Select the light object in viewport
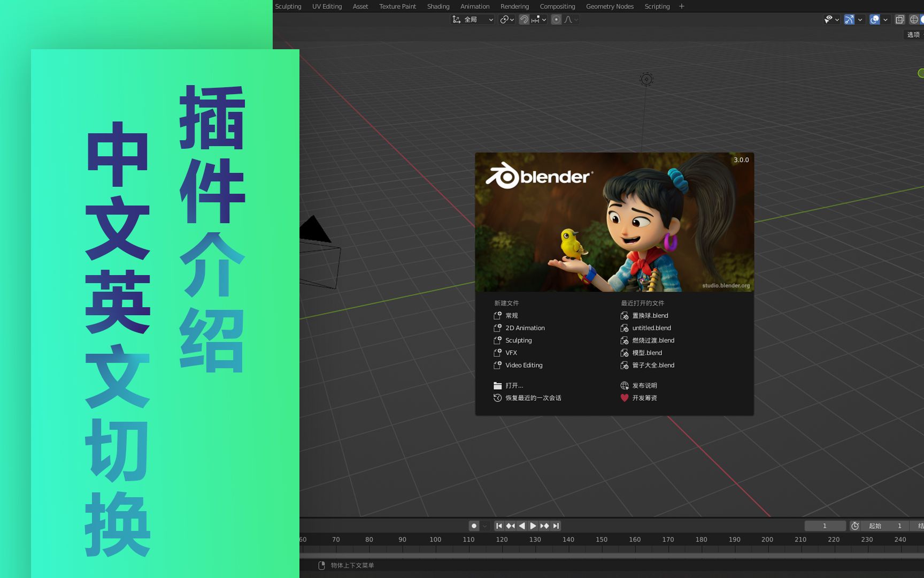Viewport: 924px width, 578px height. click(x=646, y=79)
